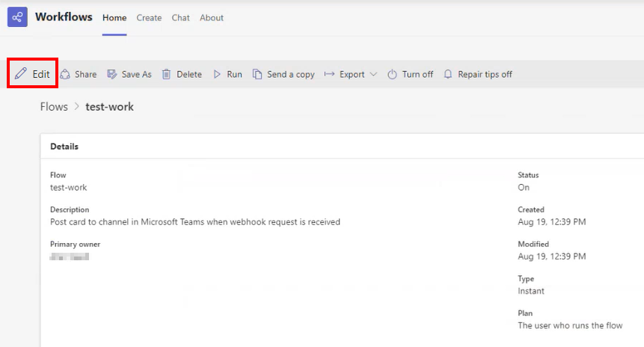This screenshot has height=347, width=644.
Task: Click the Modified label
Action: pos(533,244)
